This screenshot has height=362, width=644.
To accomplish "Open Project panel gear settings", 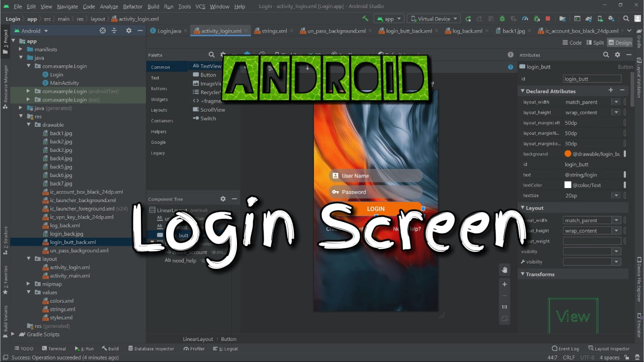I will 129,31.
